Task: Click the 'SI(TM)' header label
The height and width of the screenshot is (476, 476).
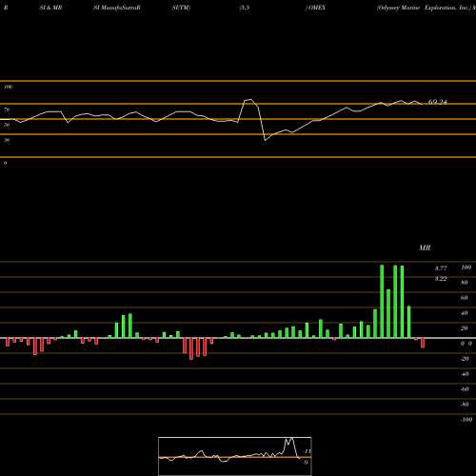Action: [x=181, y=8]
